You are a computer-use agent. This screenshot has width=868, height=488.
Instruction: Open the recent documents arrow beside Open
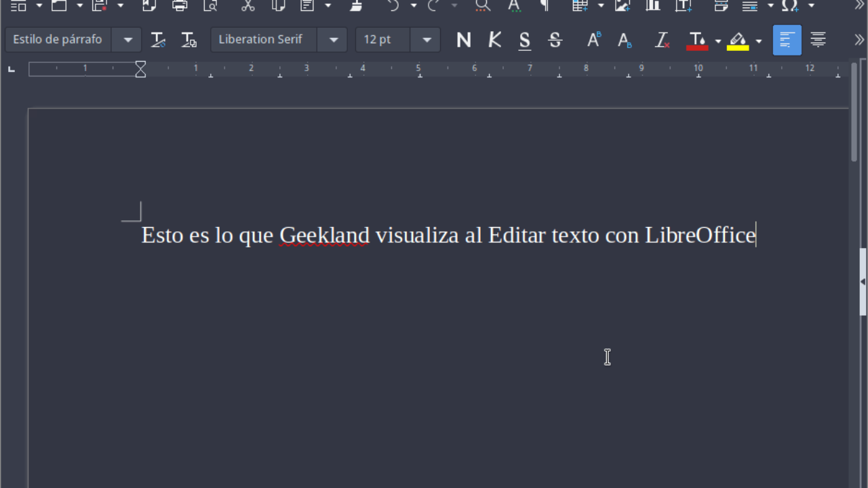pyautogui.click(x=79, y=5)
